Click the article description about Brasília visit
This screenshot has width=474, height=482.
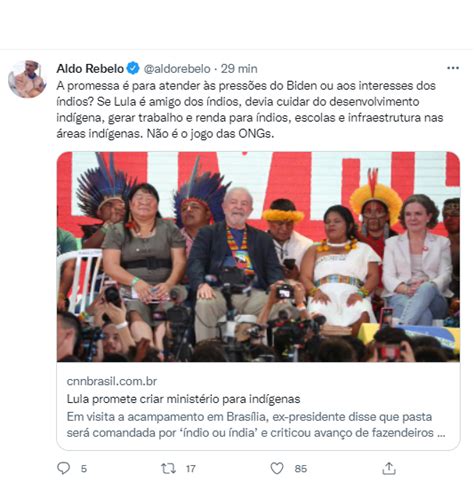coord(256,425)
